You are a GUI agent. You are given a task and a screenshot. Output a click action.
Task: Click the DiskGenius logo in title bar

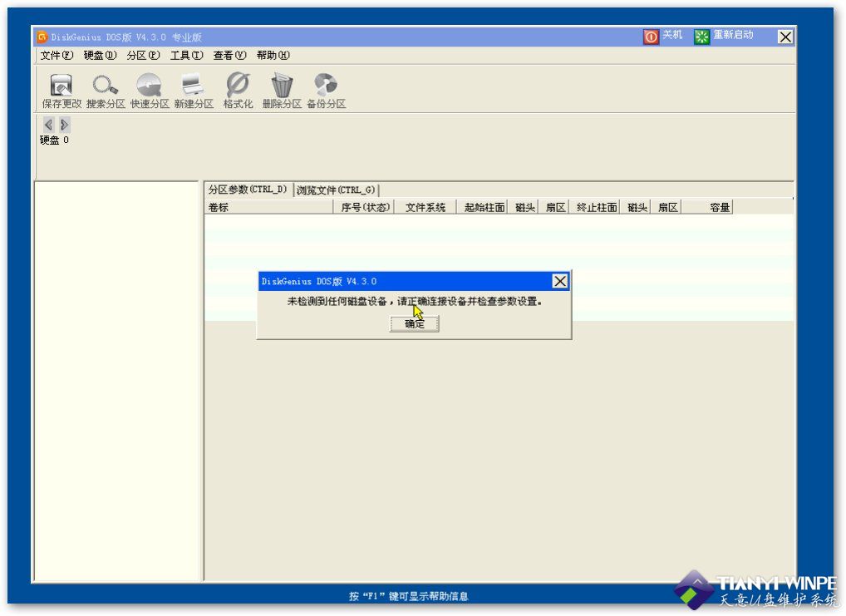coord(42,37)
